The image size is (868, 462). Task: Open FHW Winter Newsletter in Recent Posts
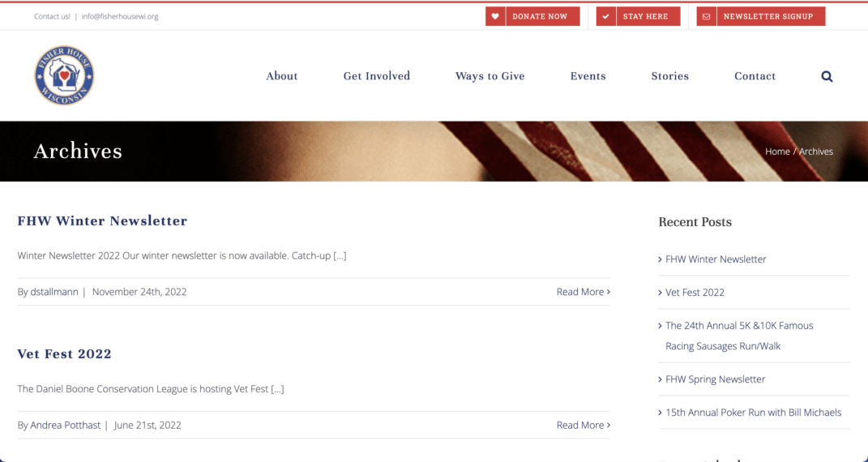click(x=716, y=259)
